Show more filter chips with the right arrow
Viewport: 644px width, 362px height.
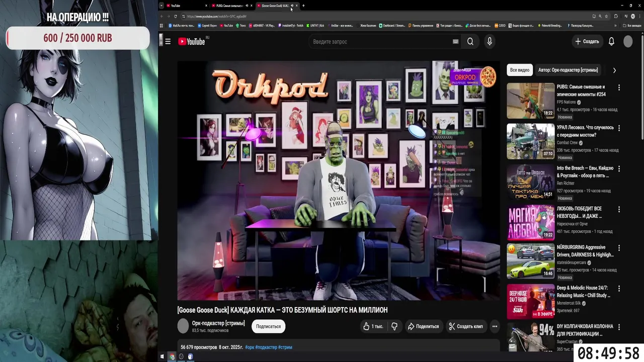(x=614, y=70)
